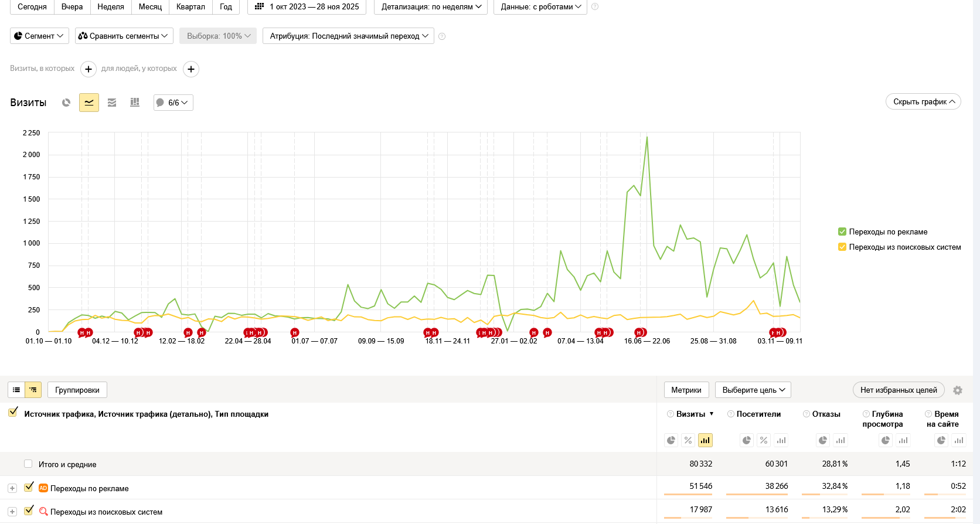The width and height of the screenshot is (980, 524).
Task: Uncheck the Переходы по рекламе row
Action: coord(29,487)
